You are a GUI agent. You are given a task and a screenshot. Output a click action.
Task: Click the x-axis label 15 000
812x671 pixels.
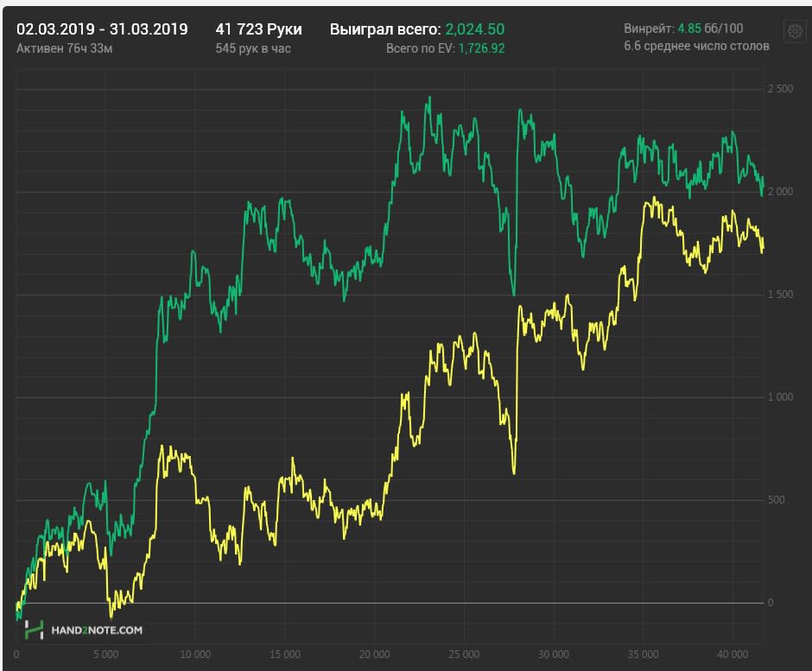[x=285, y=655]
